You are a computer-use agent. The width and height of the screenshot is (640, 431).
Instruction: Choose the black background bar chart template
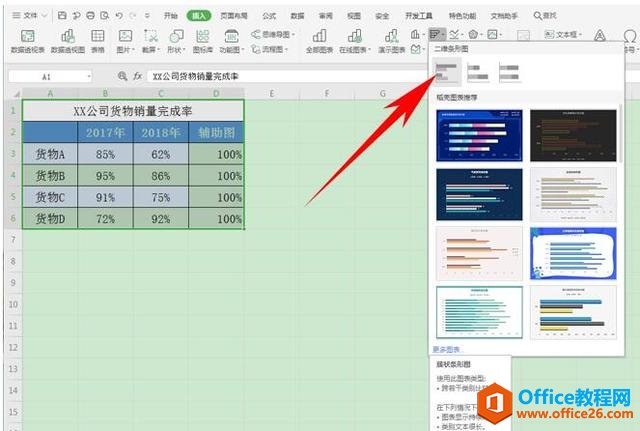tap(573, 135)
